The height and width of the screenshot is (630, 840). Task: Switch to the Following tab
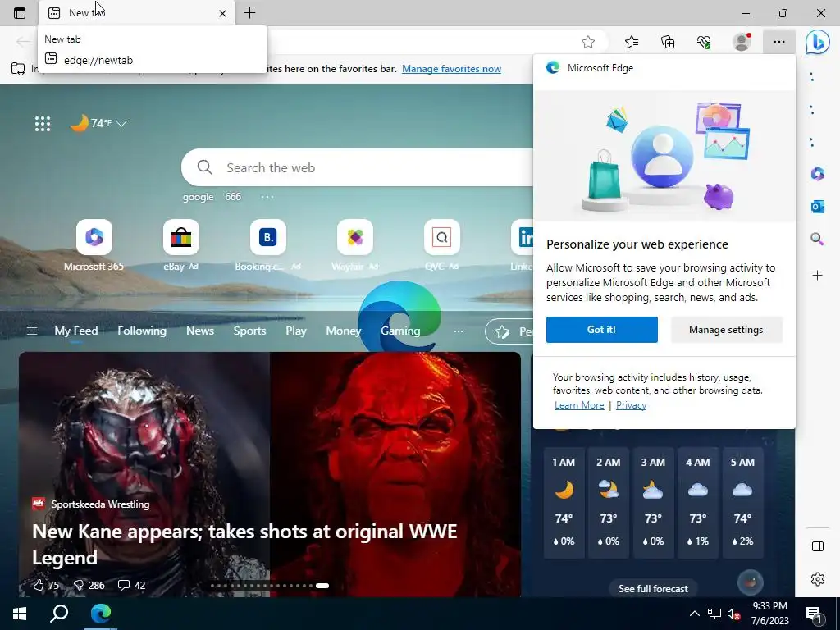pos(142,331)
